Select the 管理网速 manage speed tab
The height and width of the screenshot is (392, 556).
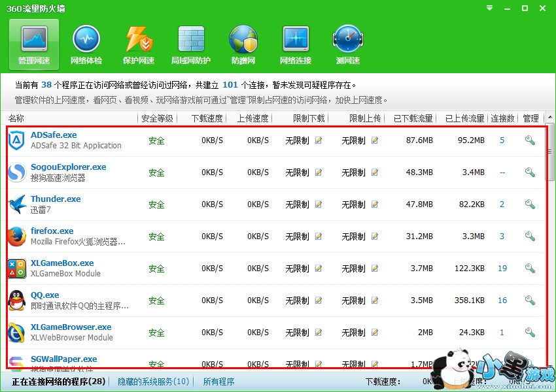click(33, 45)
